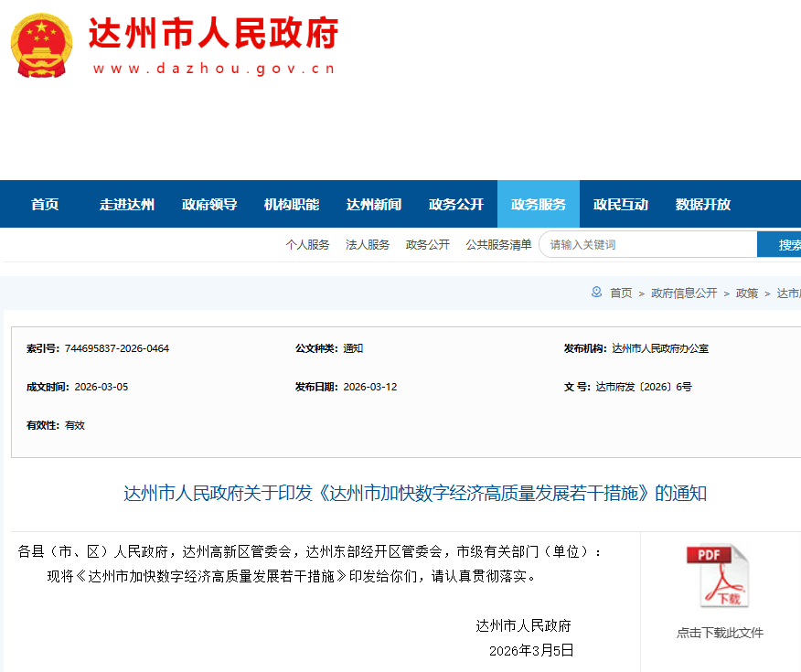This screenshot has height=672, width=801.
Task: Click the 法人服务 sub-link
Action: (x=368, y=245)
